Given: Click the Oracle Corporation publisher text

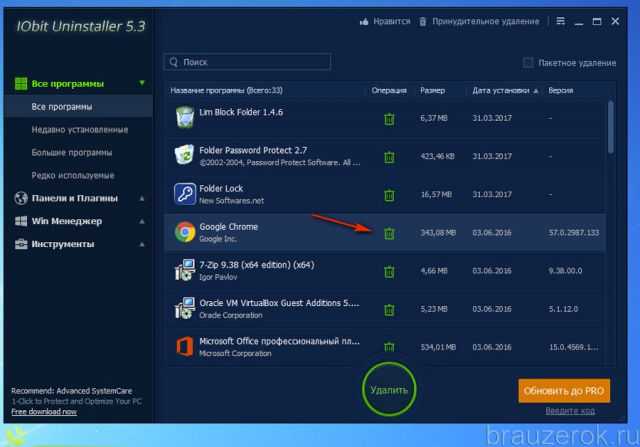Looking at the screenshot, I should (x=231, y=315).
